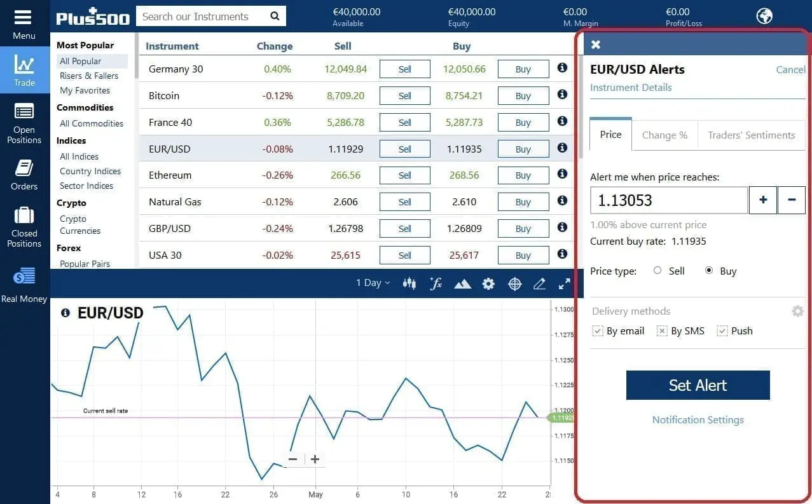
Task: Click the alert price input field
Action: (x=669, y=200)
